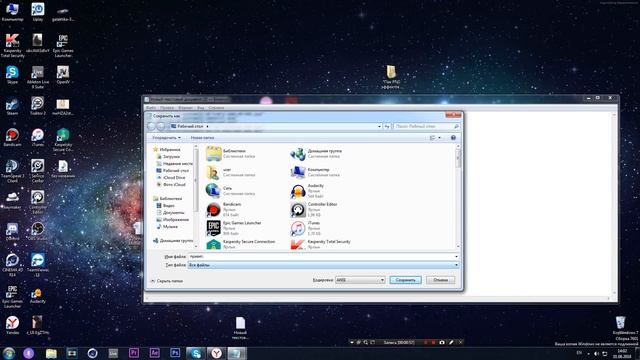Viewport: 640px width, 360px height.
Task: Open the file name dropdown arrow
Action: pos(456,257)
